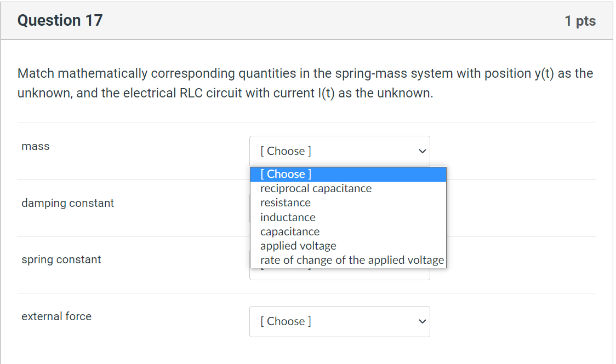Click the "spring constant" label
Image resolution: width=616 pixels, height=364 pixels.
(x=61, y=259)
